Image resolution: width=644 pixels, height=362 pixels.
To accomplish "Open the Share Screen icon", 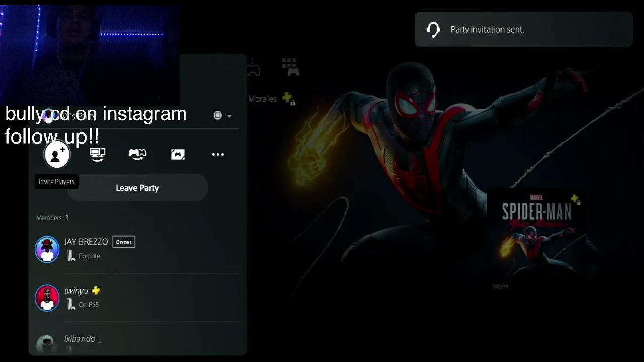I will point(97,154).
